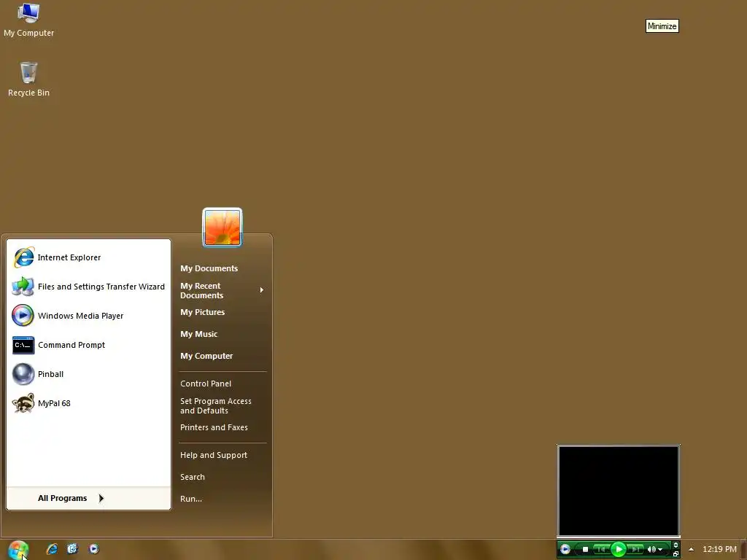Launch Windows Media Player from Quick Launch
Image resolution: width=747 pixels, height=560 pixels.
(x=94, y=549)
